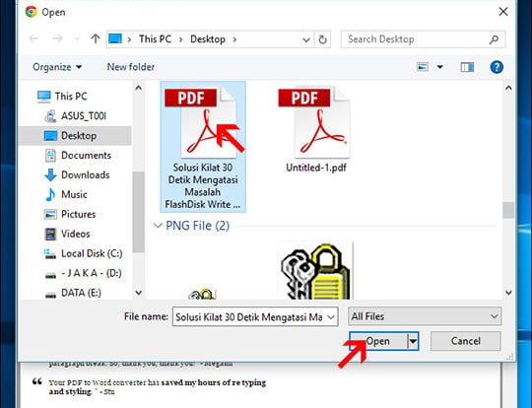Click the Untitled-1.pdf file name
The image size is (532, 408).
[316, 168]
